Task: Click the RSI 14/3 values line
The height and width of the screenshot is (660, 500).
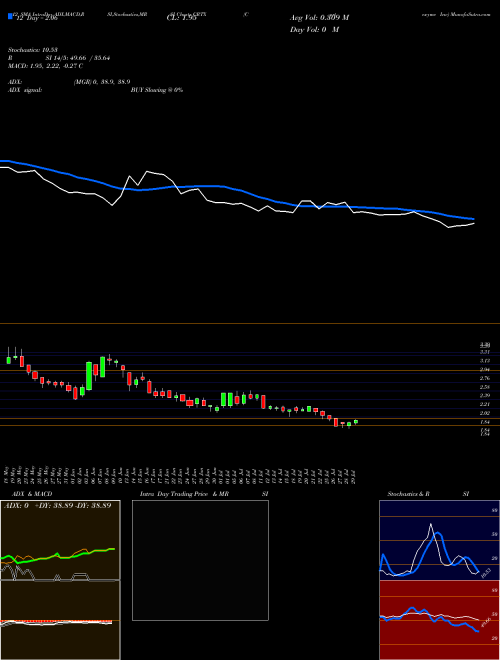Action: pyautogui.click(x=59, y=58)
